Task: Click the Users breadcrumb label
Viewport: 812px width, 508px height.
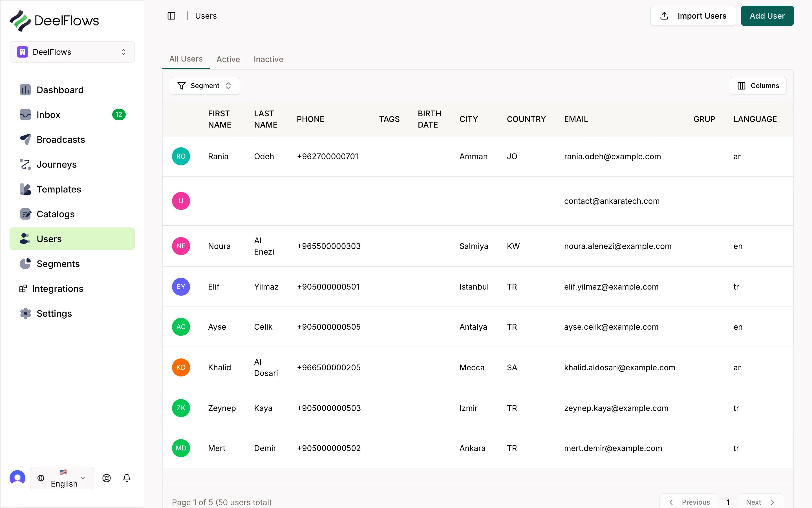Action: click(206, 16)
